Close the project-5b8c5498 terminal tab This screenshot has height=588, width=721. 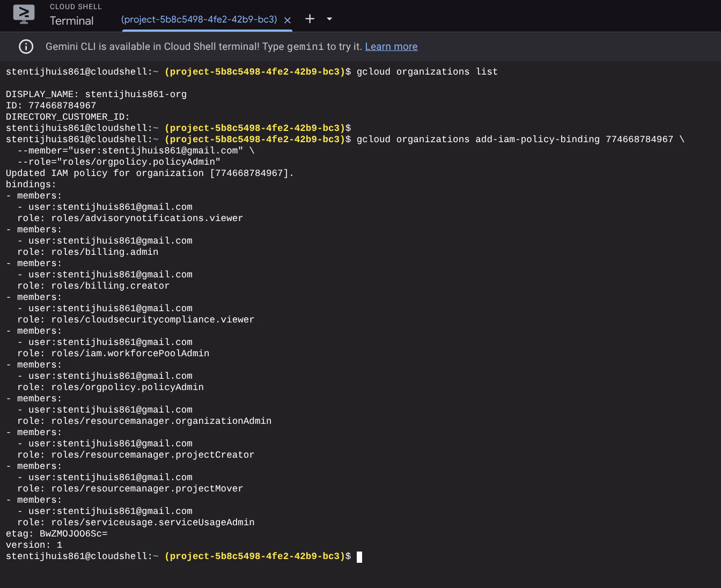(x=288, y=20)
